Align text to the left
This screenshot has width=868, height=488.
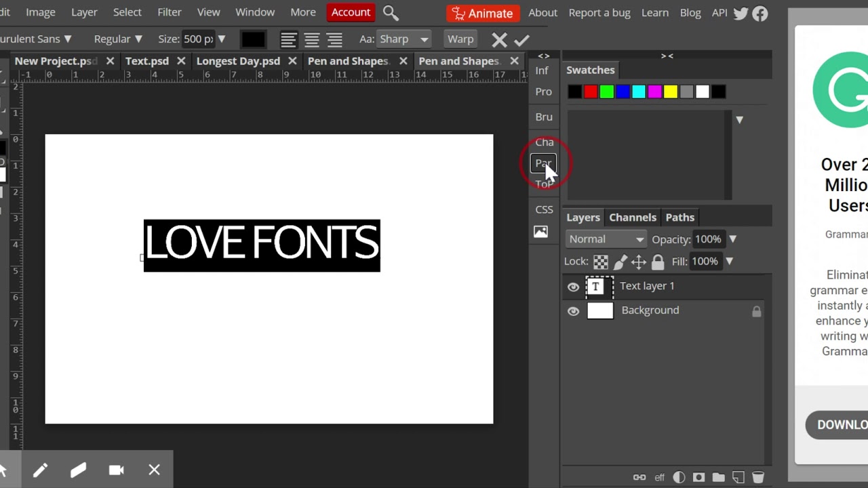point(289,39)
